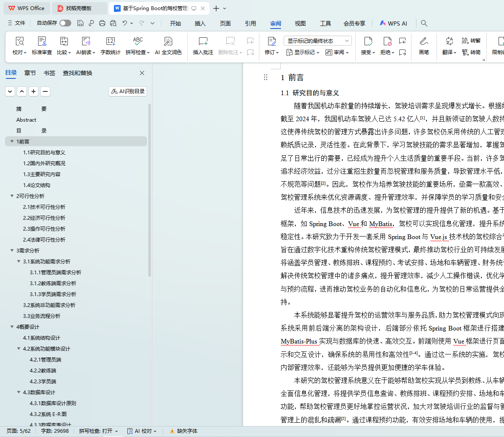Click the 插入批注 insert comment icon

click(203, 42)
